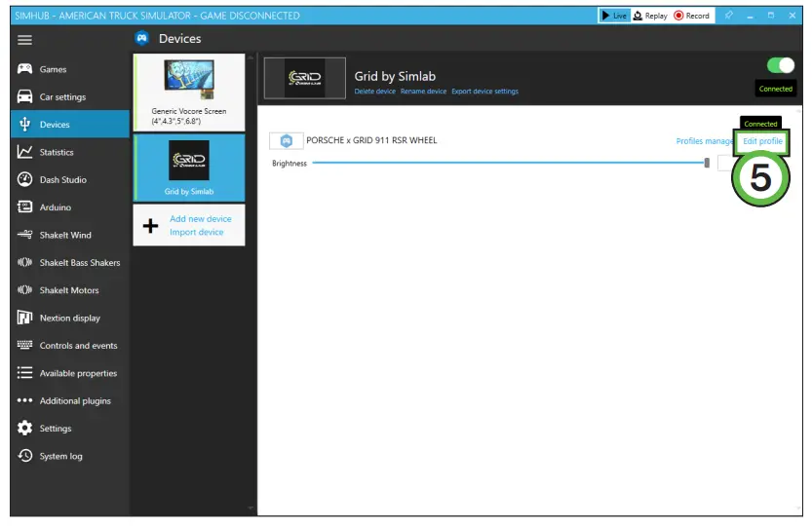Click the Grid by Simlab header logo image
The width and height of the screenshot is (812, 526).
pyautogui.click(x=304, y=78)
